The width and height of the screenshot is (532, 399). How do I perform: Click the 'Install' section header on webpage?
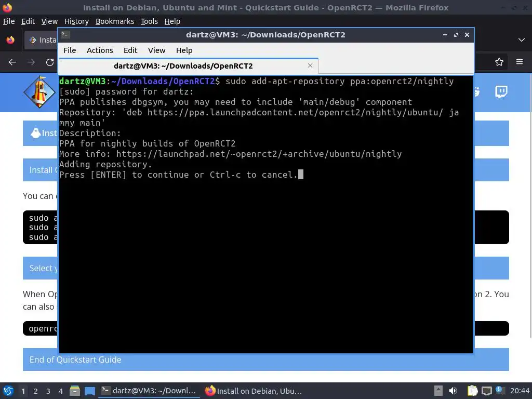click(x=40, y=170)
